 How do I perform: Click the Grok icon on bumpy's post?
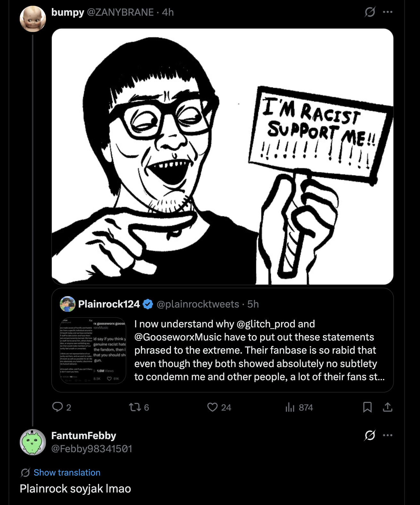(370, 12)
